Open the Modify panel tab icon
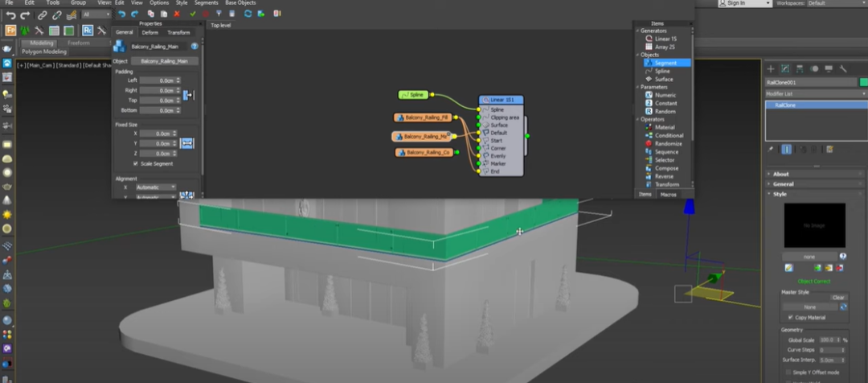The width and height of the screenshot is (868, 383). [785, 68]
